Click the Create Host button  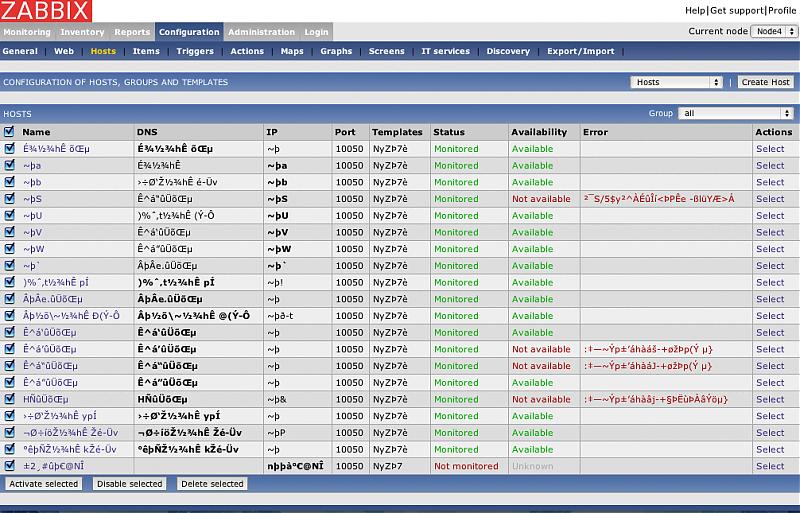tap(765, 82)
